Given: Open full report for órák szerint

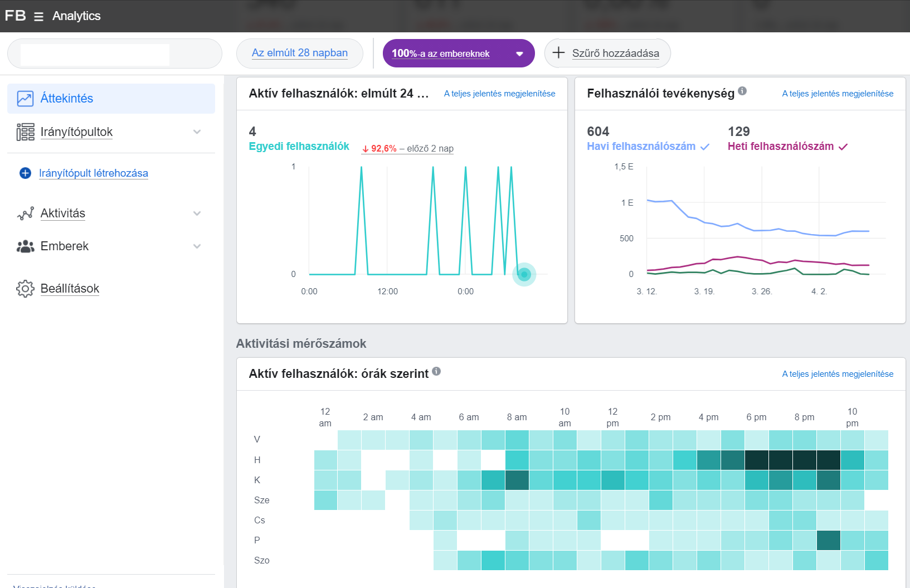Looking at the screenshot, I should click(838, 374).
